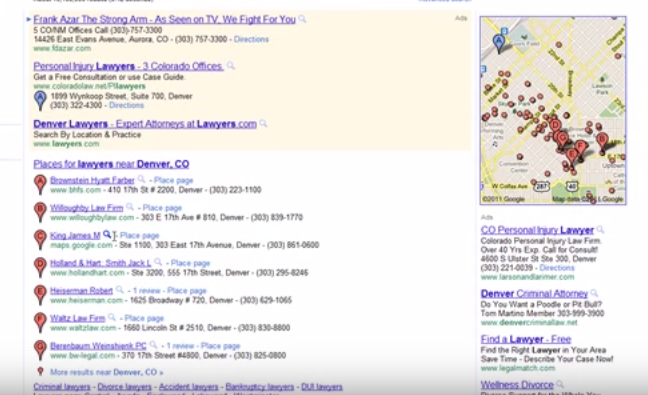The height and width of the screenshot is (395, 648).
Task: Open the Bankruptcy lawyers related search
Action: [260, 387]
